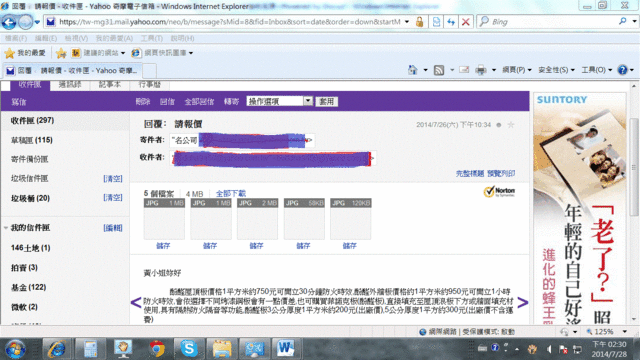Open the 我的最愛(A) menu
The height and width of the screenshot is (360, 640).
(x=114, y=38)
